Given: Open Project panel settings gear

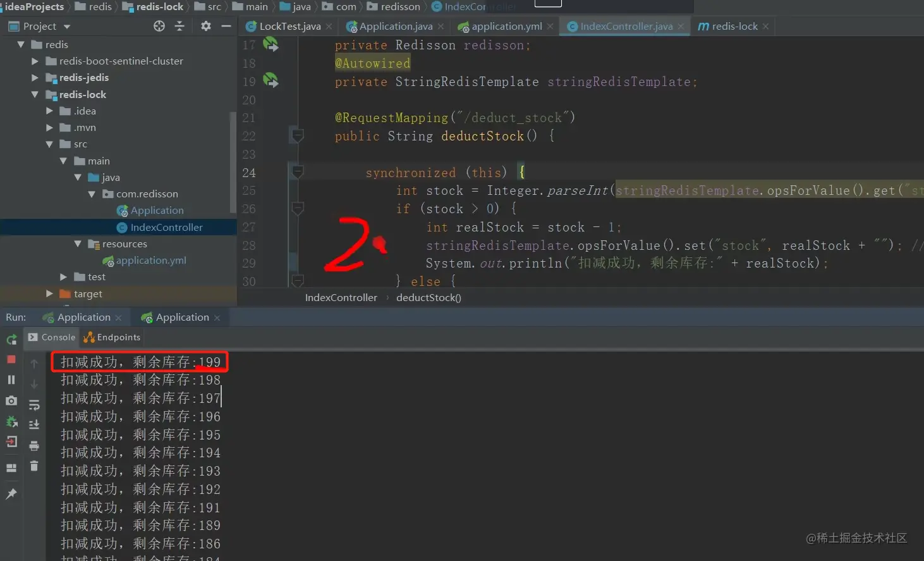Looking at the screenshot, I should [206, 26].
